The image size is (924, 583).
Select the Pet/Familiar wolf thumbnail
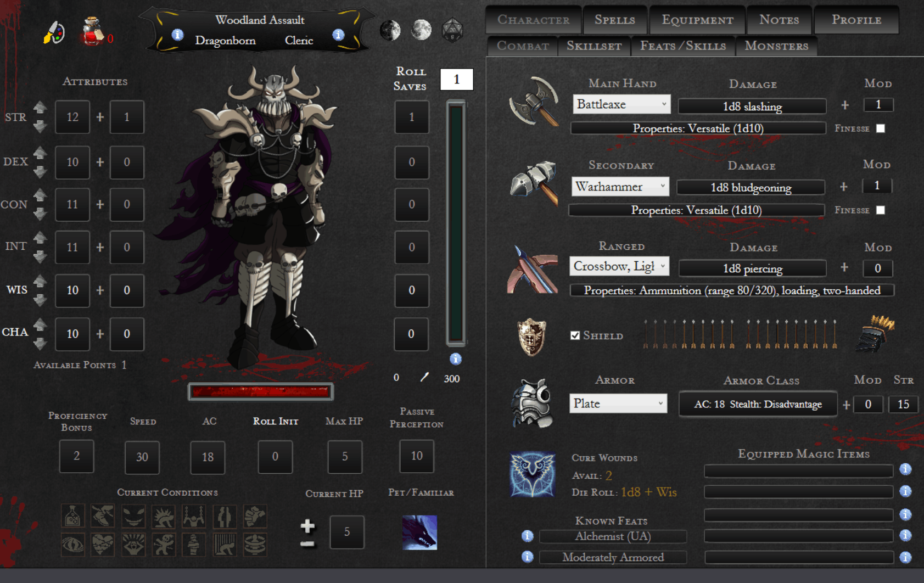[419, 532]
